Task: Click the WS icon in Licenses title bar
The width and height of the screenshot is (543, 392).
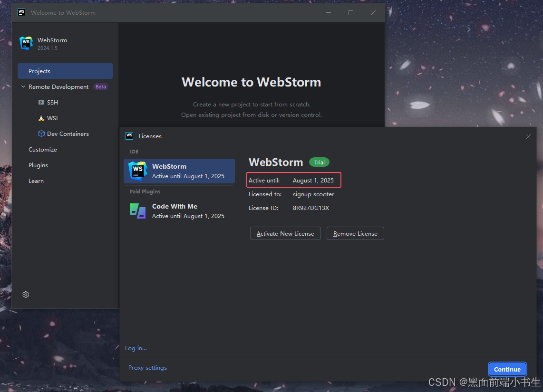Action: (x=129, y=136)
